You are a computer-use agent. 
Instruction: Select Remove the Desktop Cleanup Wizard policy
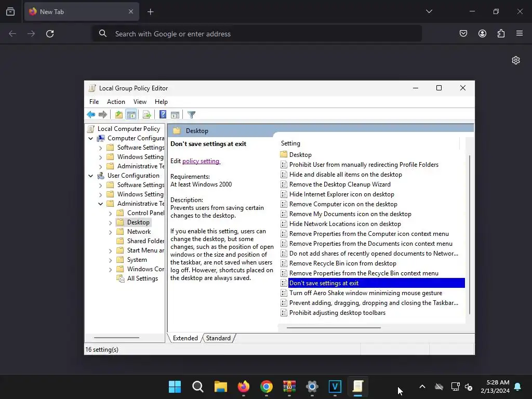tap(340, 184)
